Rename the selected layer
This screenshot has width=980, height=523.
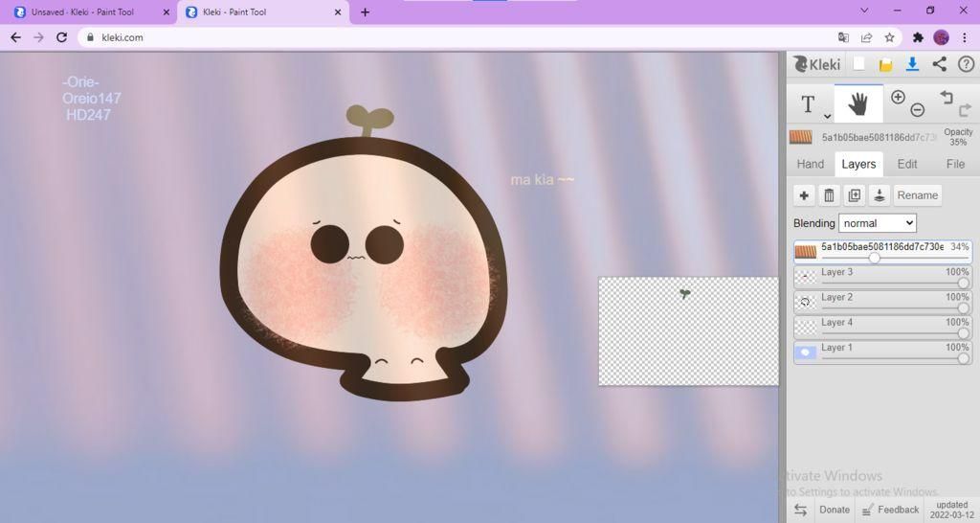pos(918,195)
